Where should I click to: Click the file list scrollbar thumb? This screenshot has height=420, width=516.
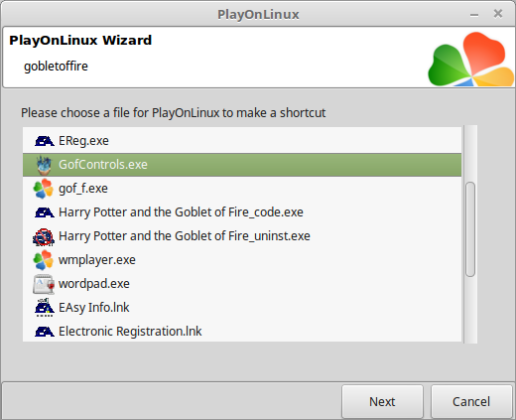point(470,229)
